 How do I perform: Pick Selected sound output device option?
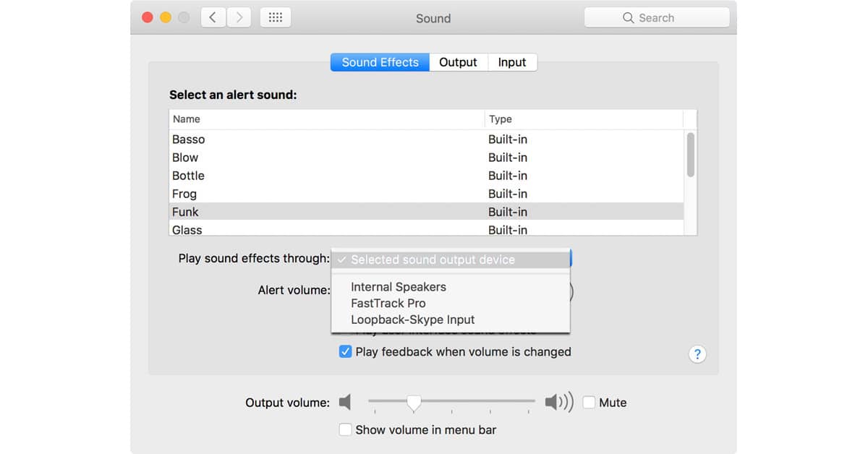433,260
